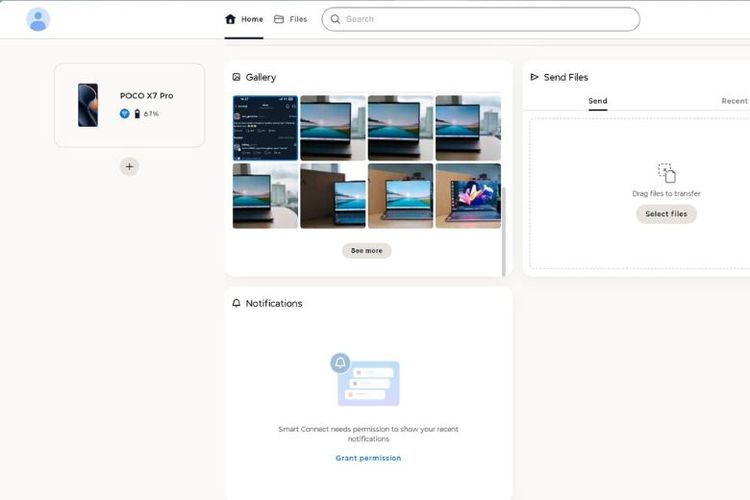Switch to the Files tab

click(x=290, y=19)
